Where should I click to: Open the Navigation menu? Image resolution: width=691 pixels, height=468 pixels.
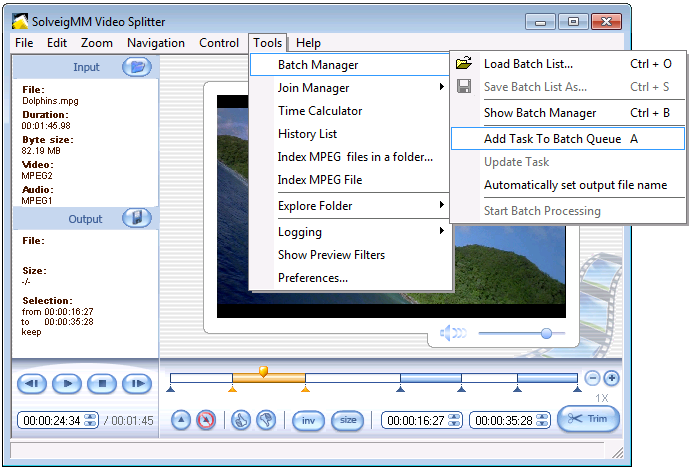click(156, 43)
